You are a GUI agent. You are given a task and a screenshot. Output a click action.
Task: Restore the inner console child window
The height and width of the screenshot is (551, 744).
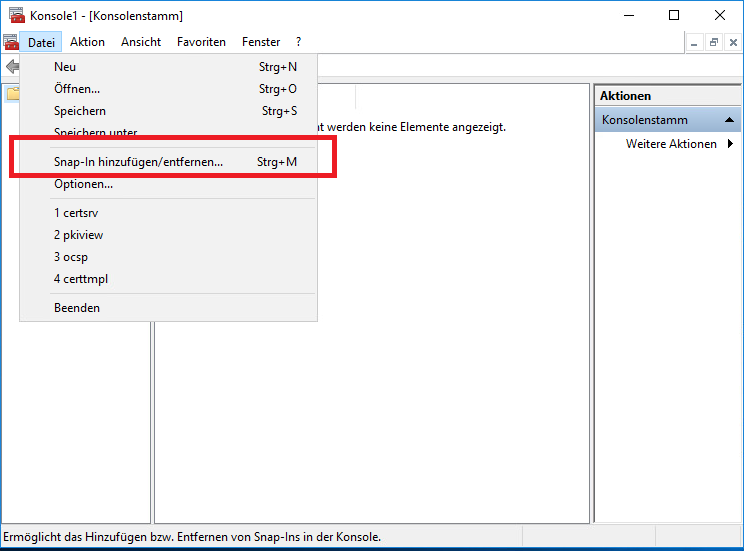pos(714,42)
